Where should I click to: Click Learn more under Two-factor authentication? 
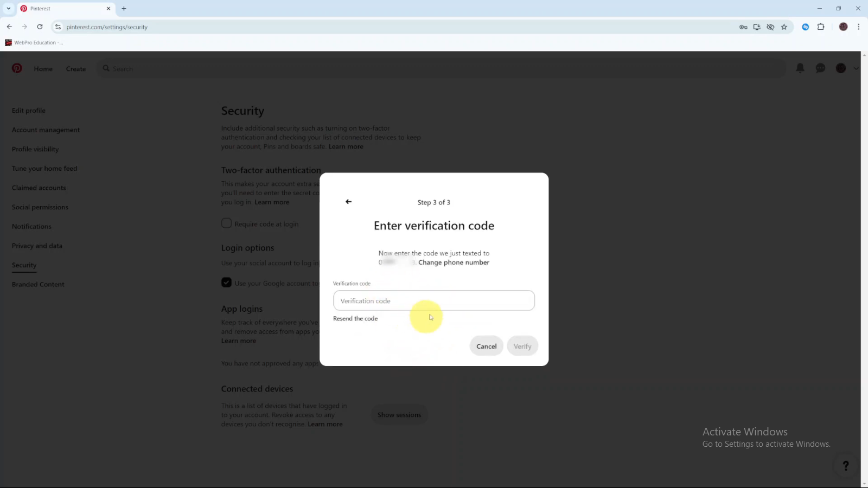click(272, 202)
